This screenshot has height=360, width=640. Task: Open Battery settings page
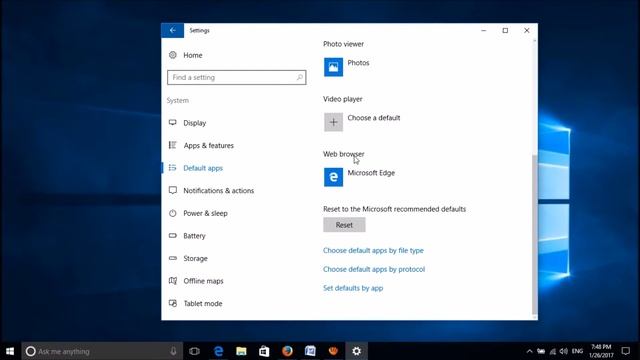click(x=194, y=236)
